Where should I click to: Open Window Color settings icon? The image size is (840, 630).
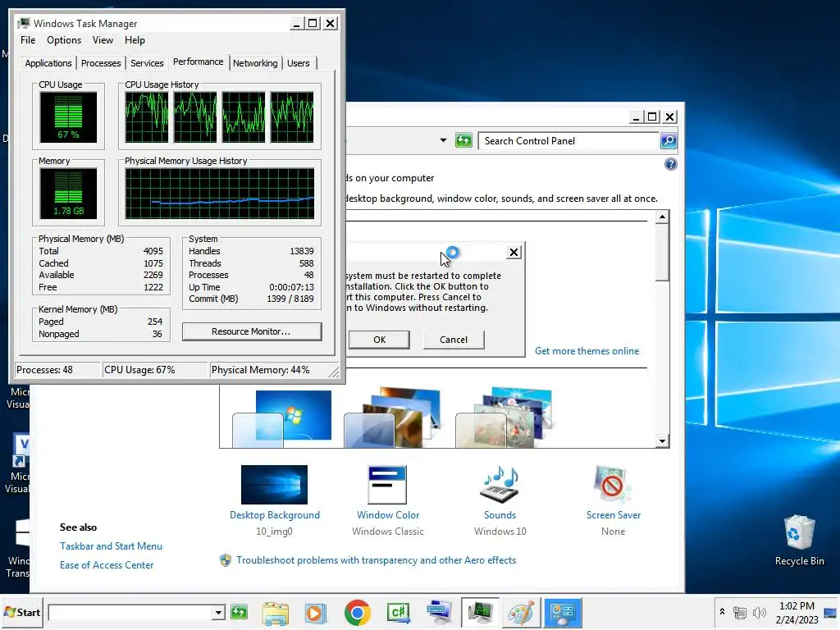click(388, 485)
